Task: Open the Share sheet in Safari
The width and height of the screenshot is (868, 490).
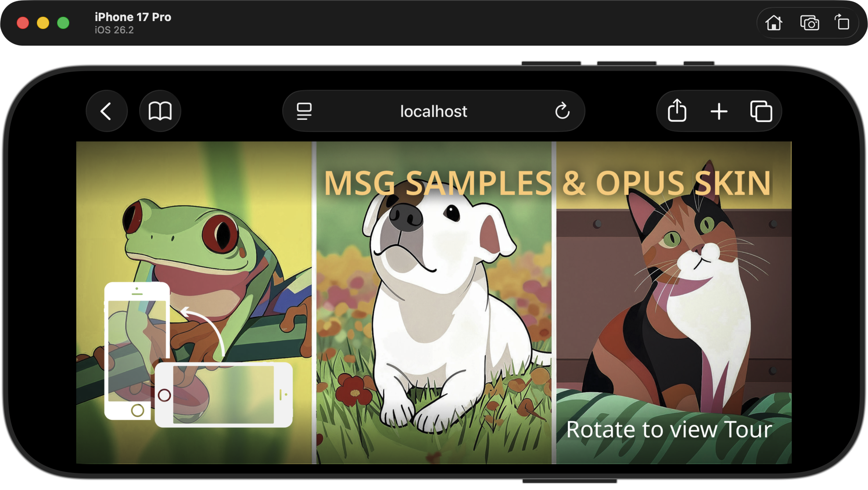Action: point(676,111)
